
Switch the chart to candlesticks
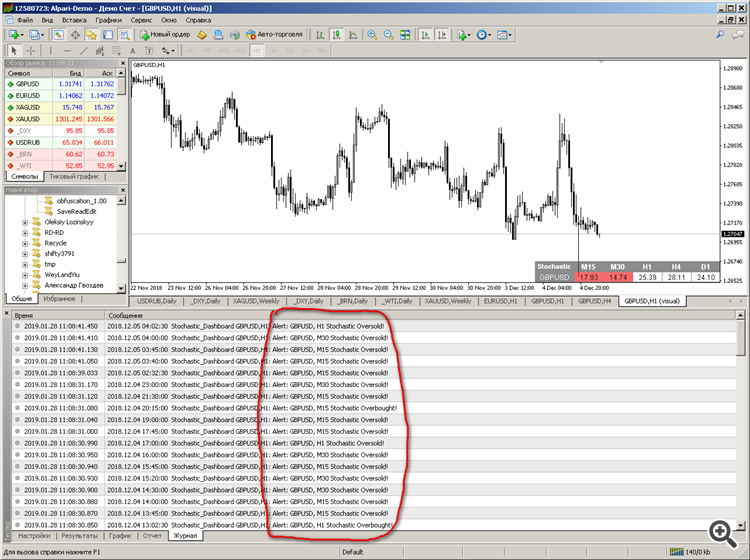337,35
